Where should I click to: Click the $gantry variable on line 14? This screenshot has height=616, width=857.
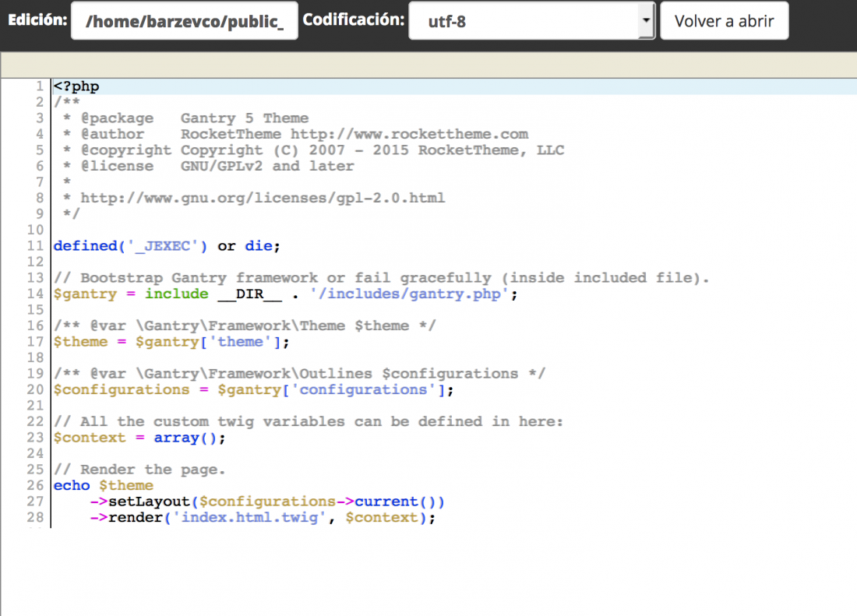(85, 294)
